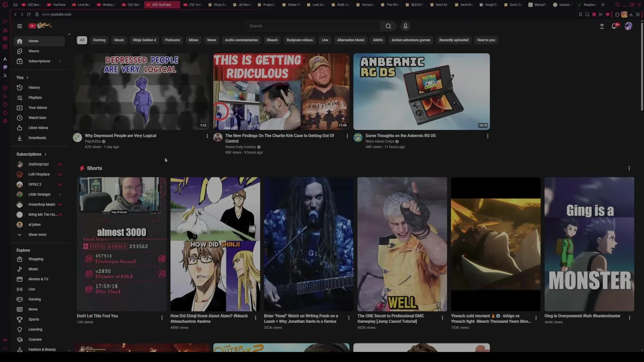Click the www.youtube.com address bar
Viewport: 644px width, 362px height.
click(x=56, y=15)
